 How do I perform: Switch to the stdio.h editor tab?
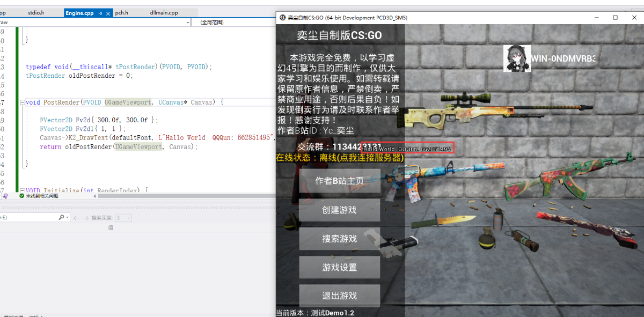[x=36, y=13]
